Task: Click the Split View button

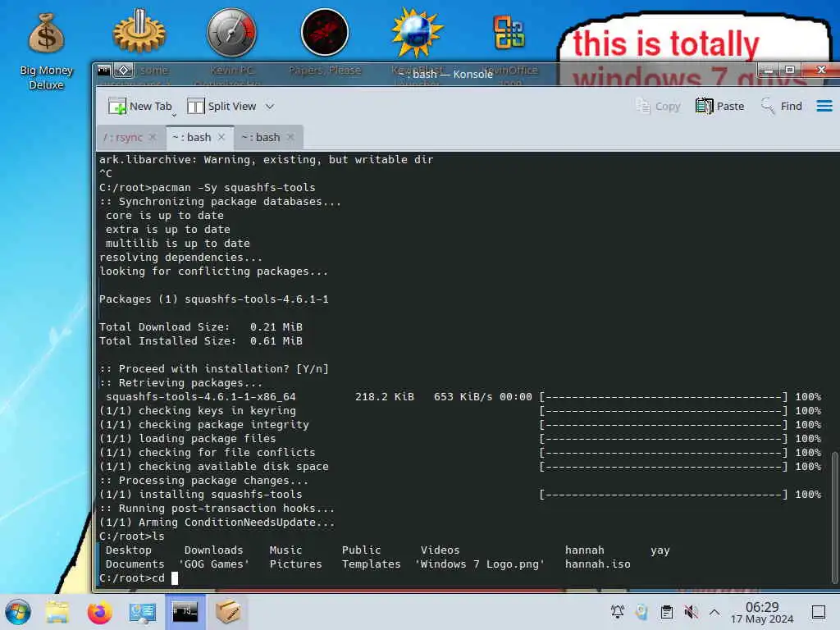Action: pyautogui.click(x=221, y=106)
